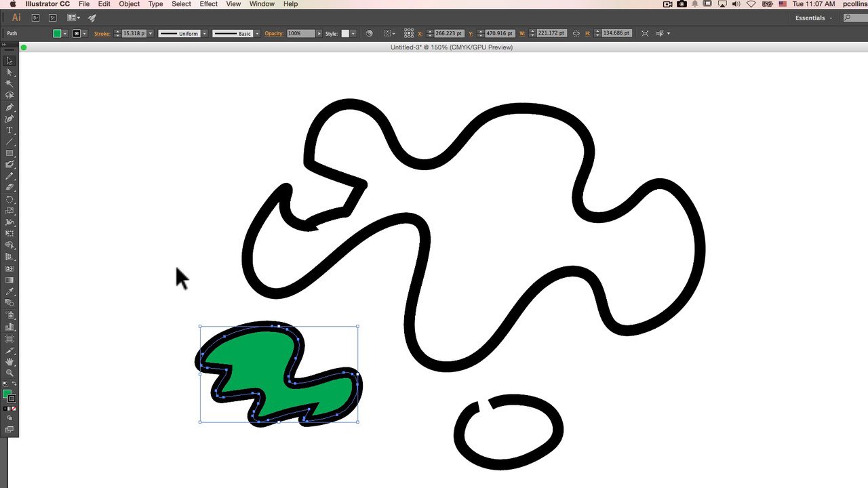Toggle Constrain Width and Height Proportions link

(576, 33)
